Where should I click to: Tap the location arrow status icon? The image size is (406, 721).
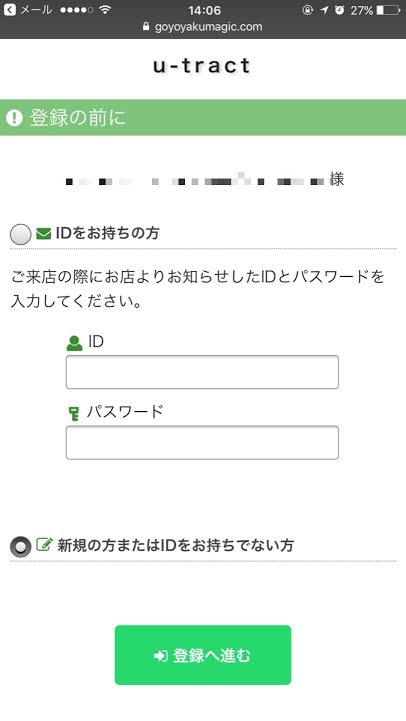click(x=324, y=10)
